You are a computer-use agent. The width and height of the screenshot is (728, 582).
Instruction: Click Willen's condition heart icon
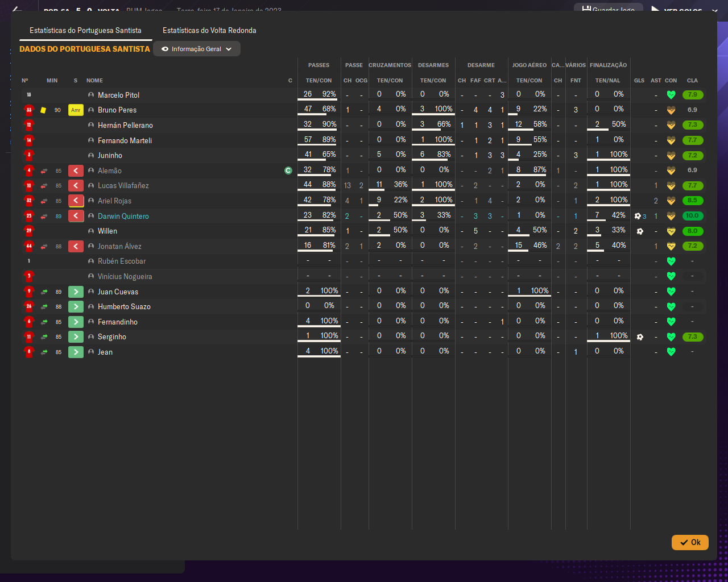click(671, 231)
